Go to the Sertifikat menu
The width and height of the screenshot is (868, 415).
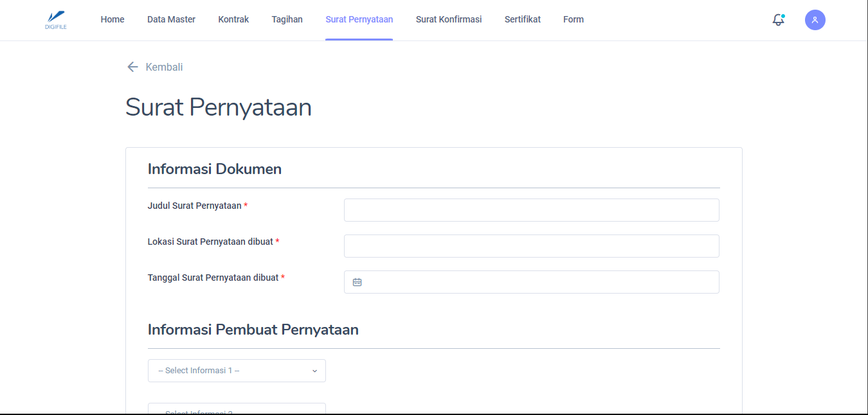coord(522,19)
